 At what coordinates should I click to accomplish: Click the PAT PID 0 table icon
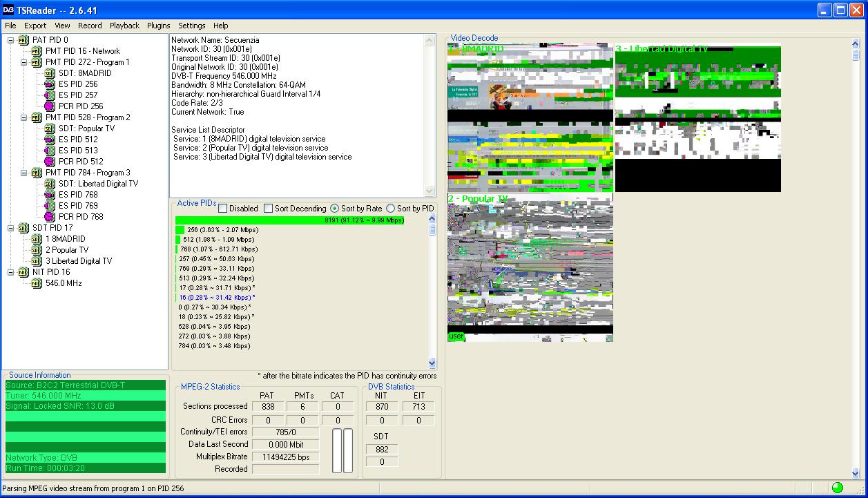pyautogui.click(x=23, y=40)
